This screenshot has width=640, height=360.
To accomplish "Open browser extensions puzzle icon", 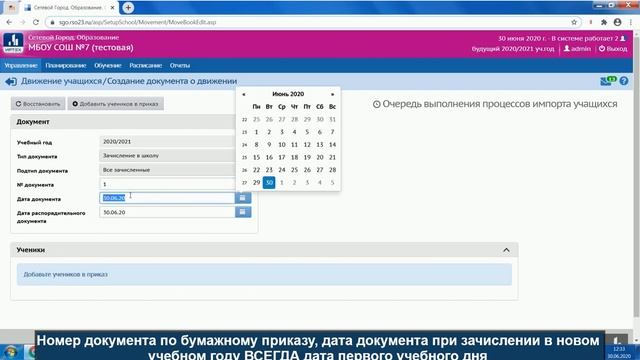I will (604, 22).
